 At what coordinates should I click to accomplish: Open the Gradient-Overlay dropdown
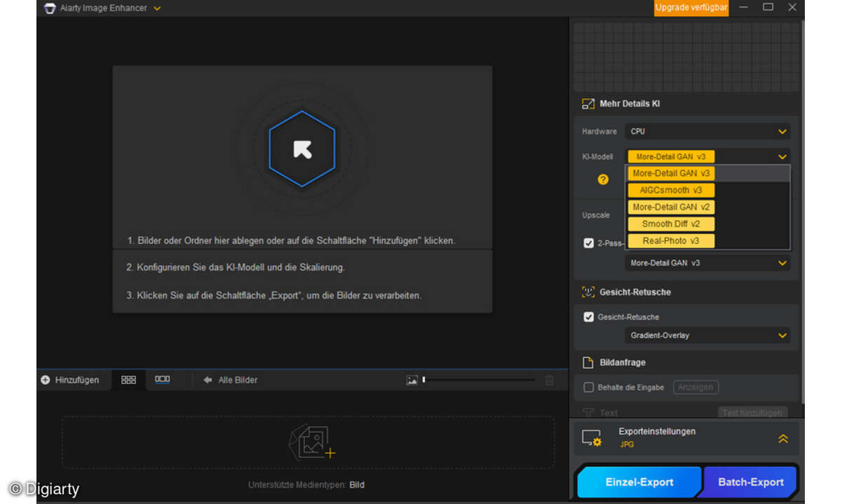point(708,335)
